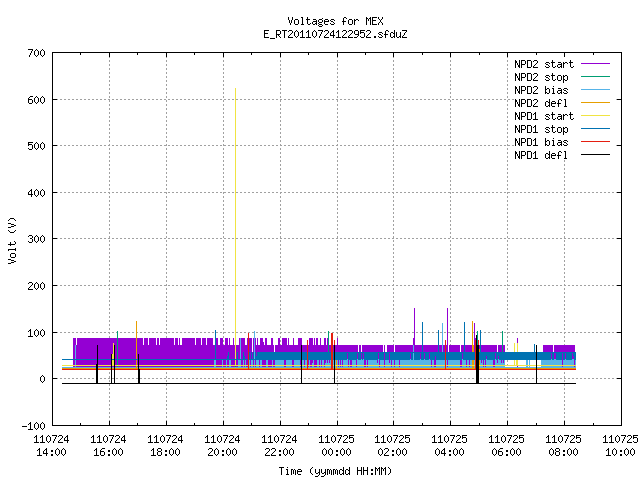640x480 pixels.
Task: Click the orange NPD2 defl legend line
Action: 595,103
